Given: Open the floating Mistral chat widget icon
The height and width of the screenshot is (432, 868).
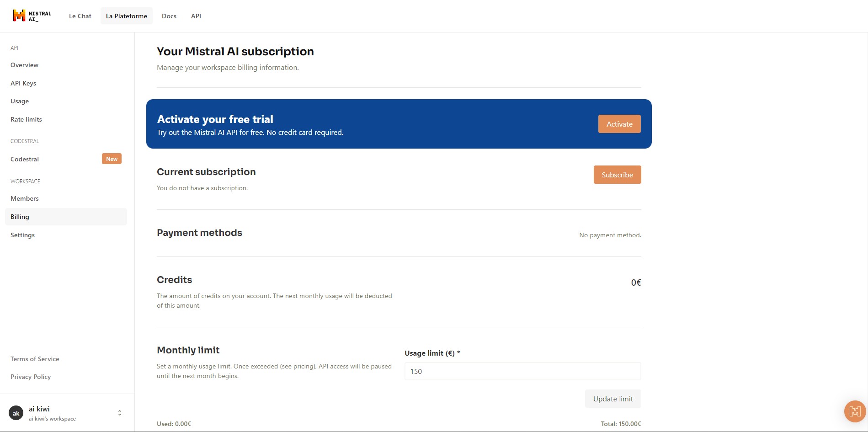Looking at the screenshot, I should tap(855, 411).
